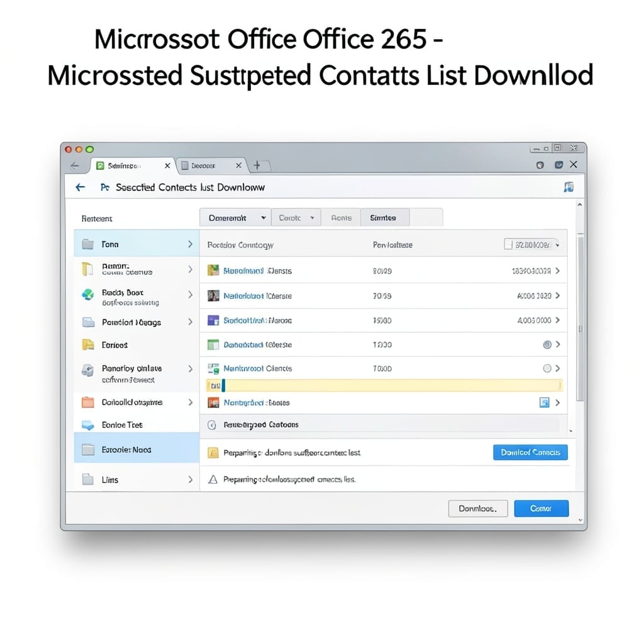Expand the Staroímaad Clensts row chevron

tap(557, 270)
